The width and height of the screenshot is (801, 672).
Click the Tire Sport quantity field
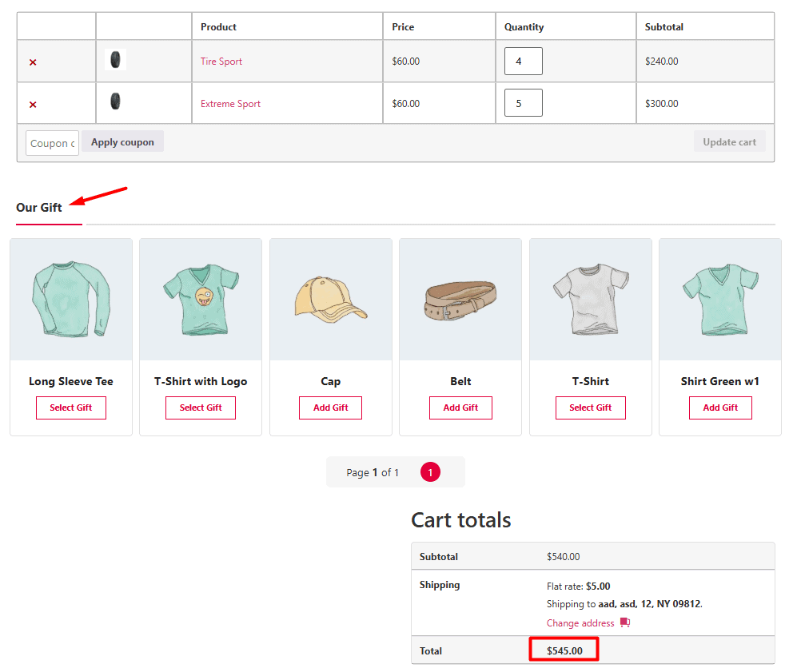523,62
